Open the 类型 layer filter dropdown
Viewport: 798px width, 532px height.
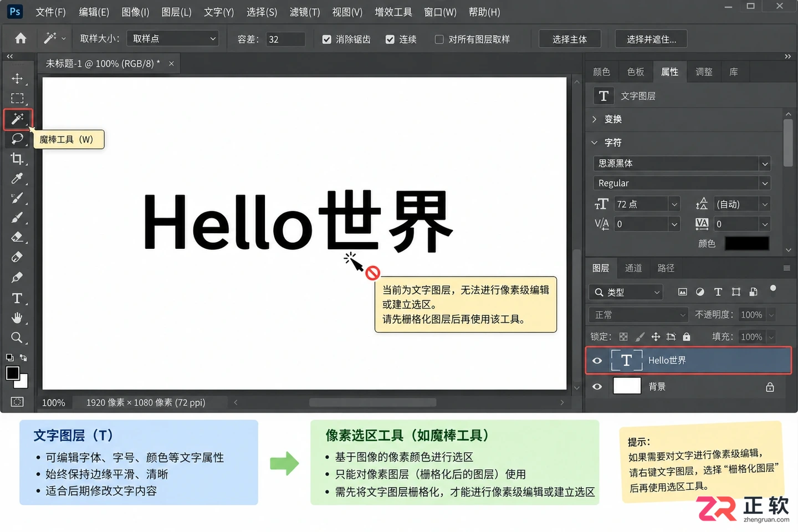tap(626, 292)
